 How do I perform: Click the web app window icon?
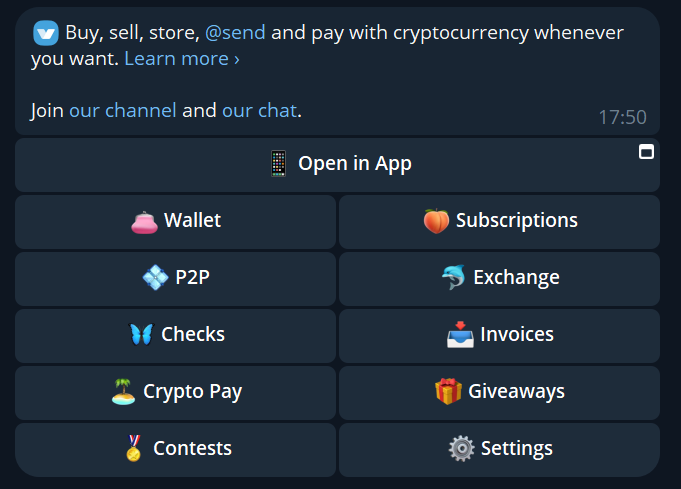coord(646,152)
